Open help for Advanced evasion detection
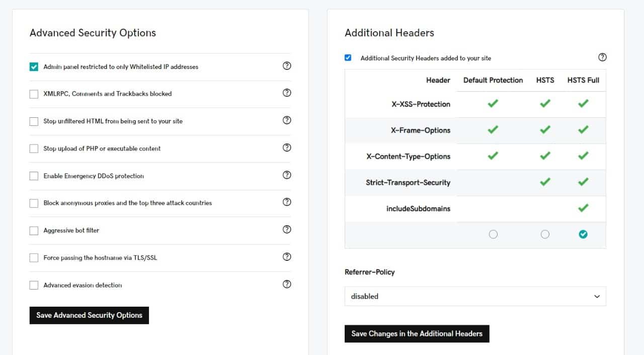The height and width of the screenshot is (355, 644). point(287,284)
